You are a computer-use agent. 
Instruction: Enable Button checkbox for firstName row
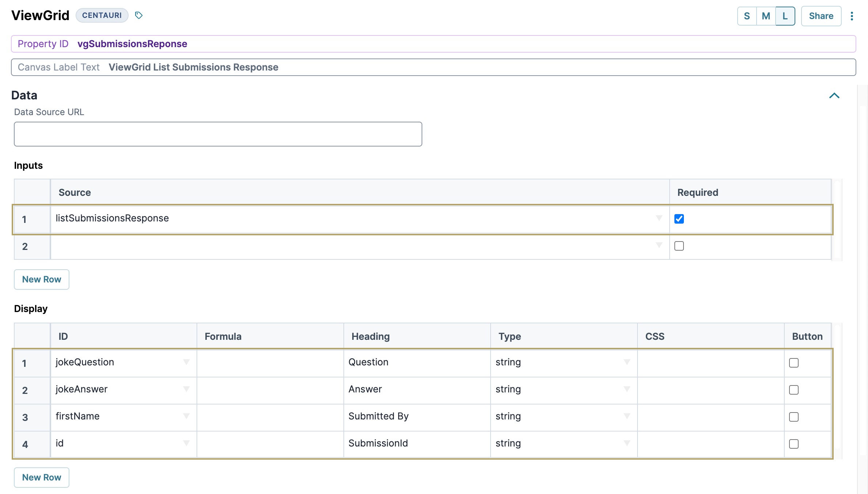794,417
